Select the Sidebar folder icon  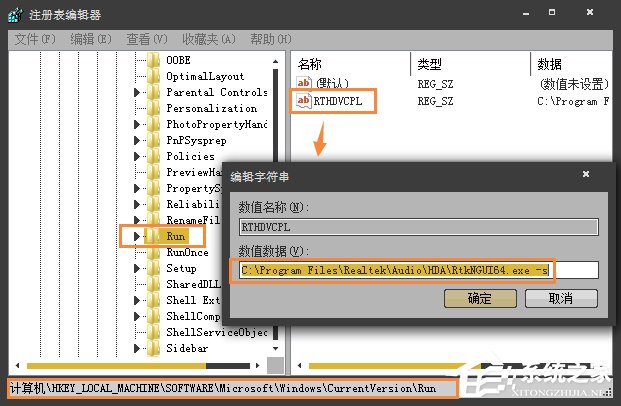tap(153, 348)
